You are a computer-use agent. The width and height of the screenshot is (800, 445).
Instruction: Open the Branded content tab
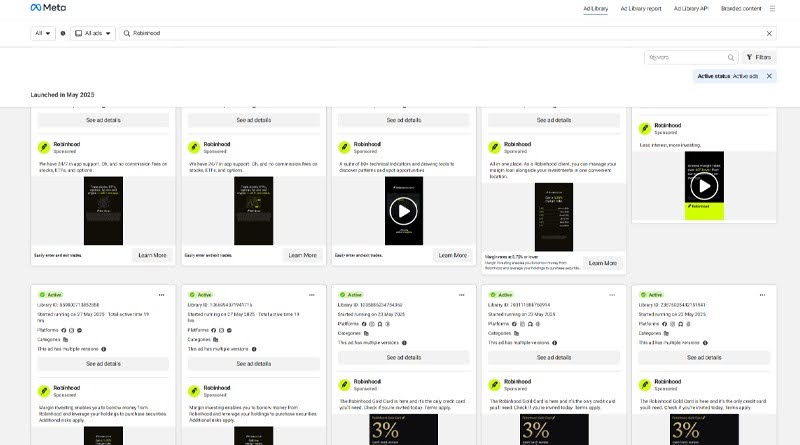tap(741, 9)
